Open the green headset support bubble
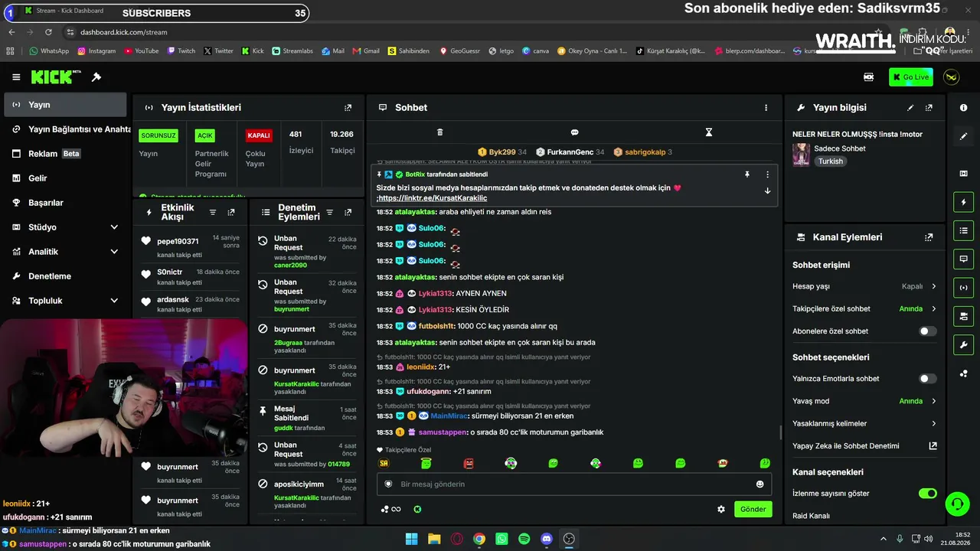Image resolution: width=980 pixels, height=551 pixels. tap(957, 504)
